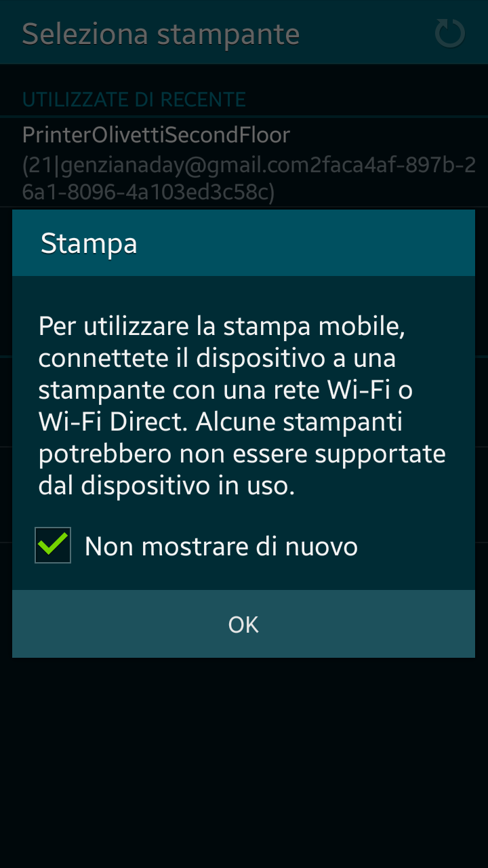The height and width of the screenshot is (868, 488).
Task: Choose the PrinterOlivettiSecondFloor printer name
Action: pos(156,135)
